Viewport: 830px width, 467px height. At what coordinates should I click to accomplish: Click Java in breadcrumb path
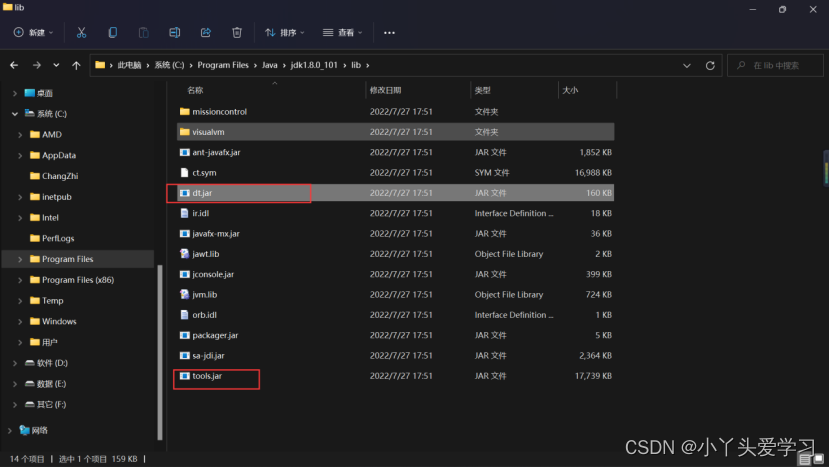[x=269, y=65]
